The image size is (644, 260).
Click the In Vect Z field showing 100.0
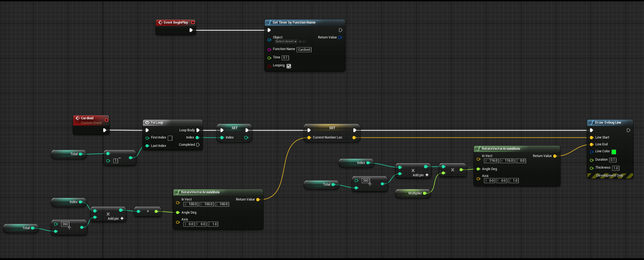pos(222,204)
